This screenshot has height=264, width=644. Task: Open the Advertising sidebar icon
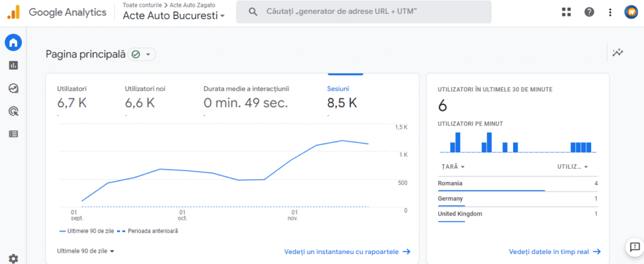point(13,111)
